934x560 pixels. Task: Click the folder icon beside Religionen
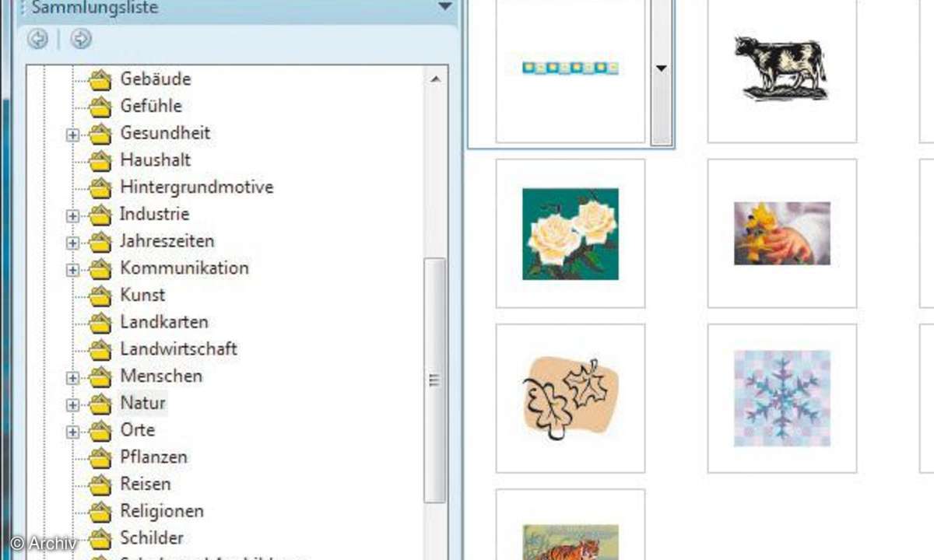pos(100,512)
